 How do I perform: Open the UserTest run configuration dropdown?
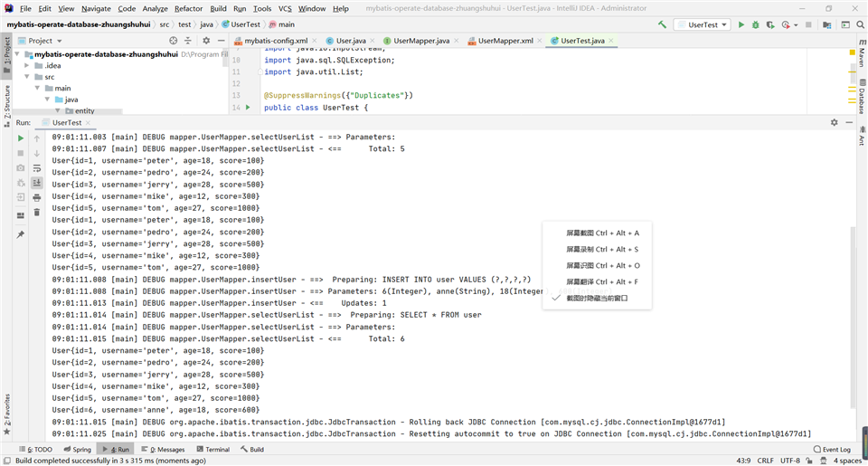point(702,24)
